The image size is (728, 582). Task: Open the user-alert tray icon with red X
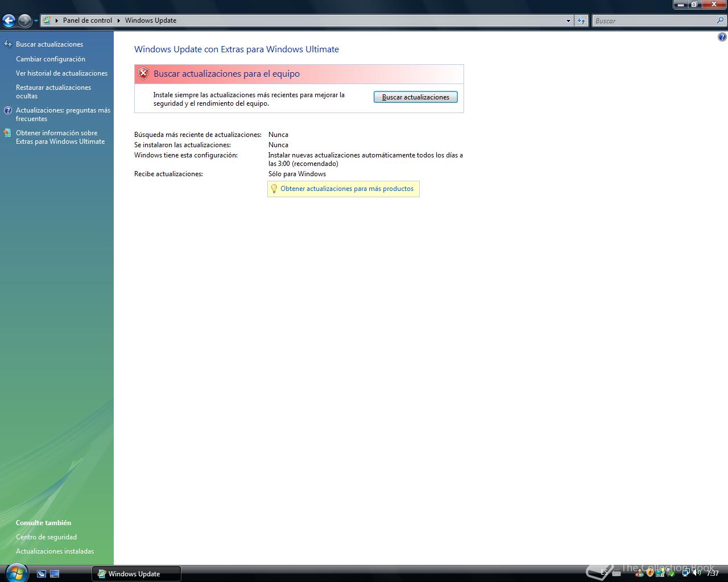639,573
